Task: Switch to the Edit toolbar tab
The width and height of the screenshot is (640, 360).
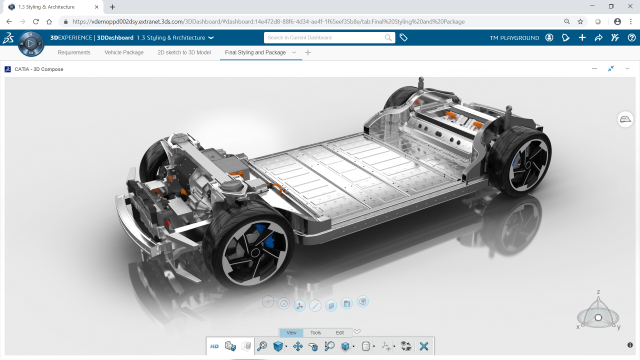Action: coord(340,333)
